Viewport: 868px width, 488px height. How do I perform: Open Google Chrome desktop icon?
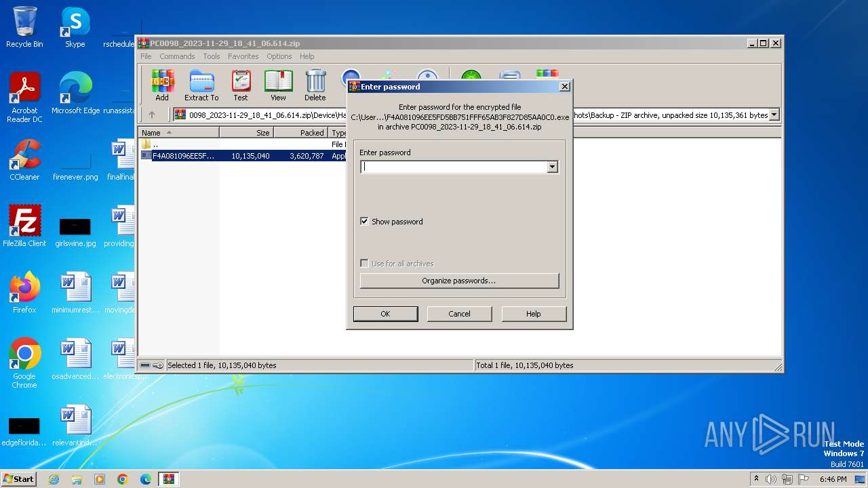pyautogui.click(x=24, y=363)
